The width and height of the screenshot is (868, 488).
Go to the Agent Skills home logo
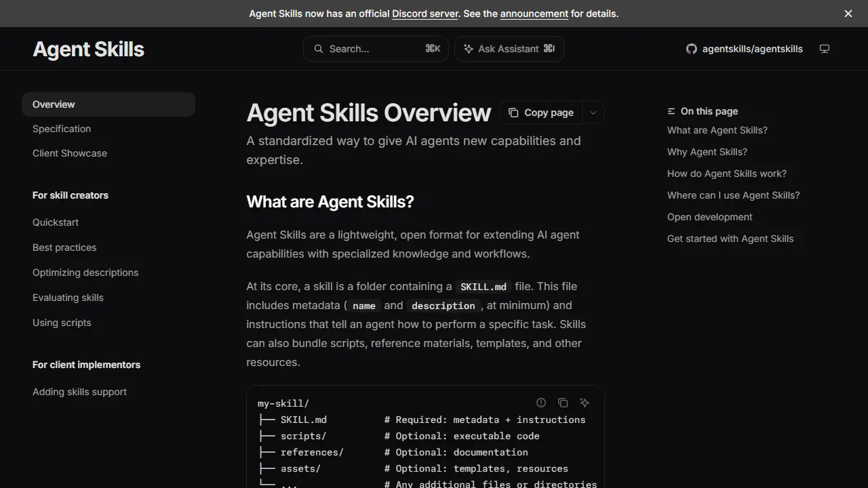[89, 49]
